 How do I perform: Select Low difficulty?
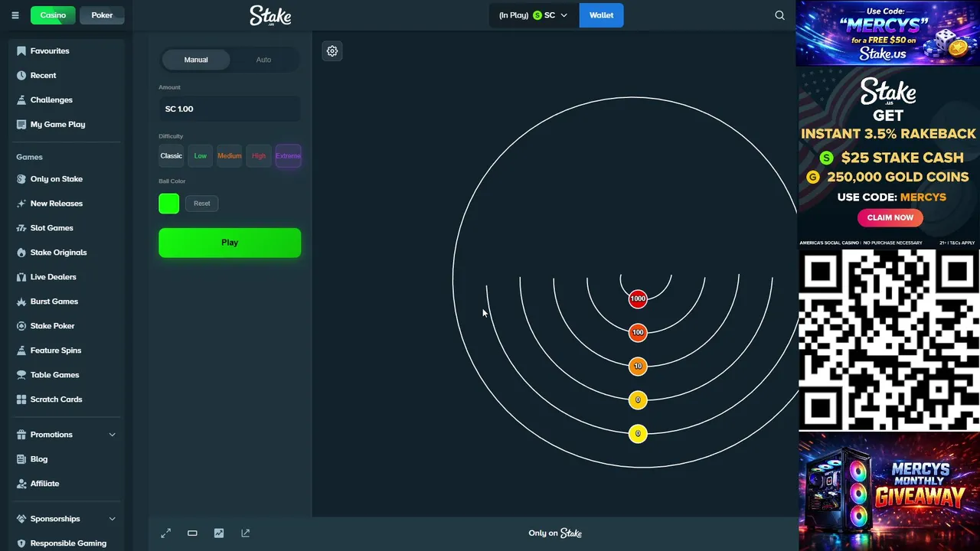201,156
